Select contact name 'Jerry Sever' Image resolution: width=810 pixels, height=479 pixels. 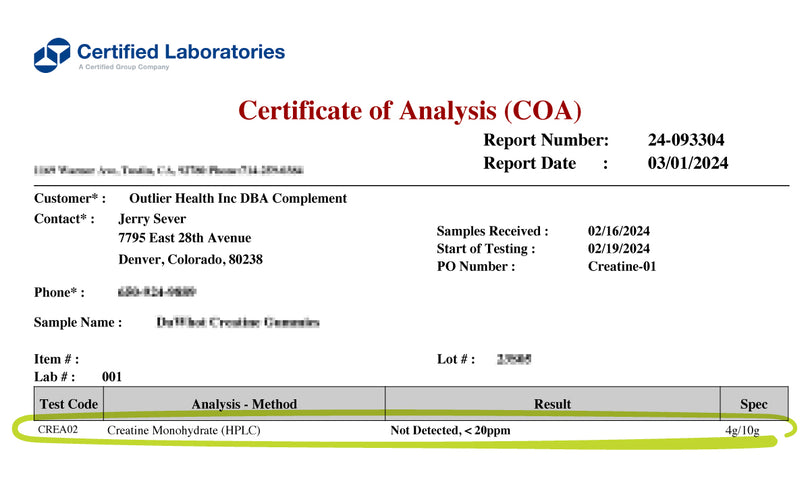(x=152, y=219)
